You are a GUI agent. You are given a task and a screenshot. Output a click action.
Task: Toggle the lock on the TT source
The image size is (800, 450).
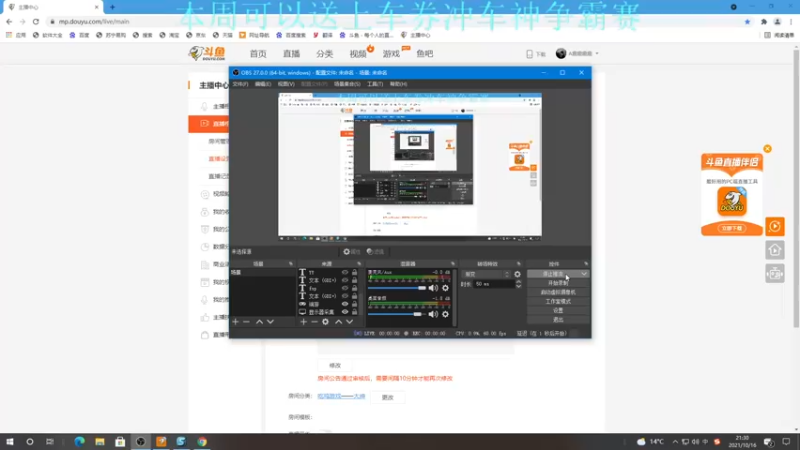(355, 272)
